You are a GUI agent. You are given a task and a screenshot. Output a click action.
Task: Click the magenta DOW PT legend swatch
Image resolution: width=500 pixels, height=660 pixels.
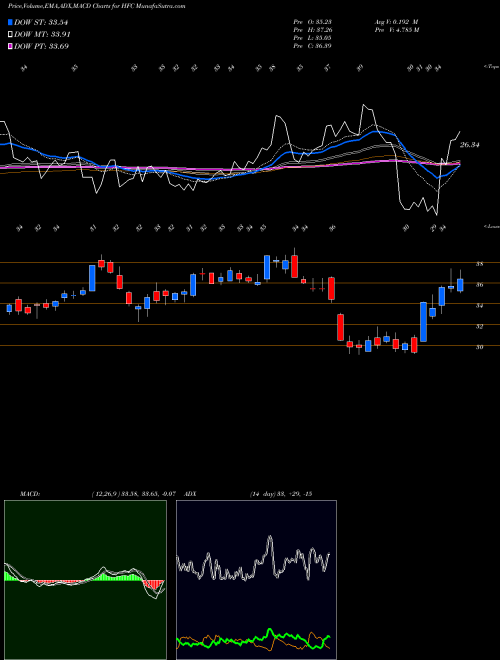pyautogui.click(x=11, y=46)
